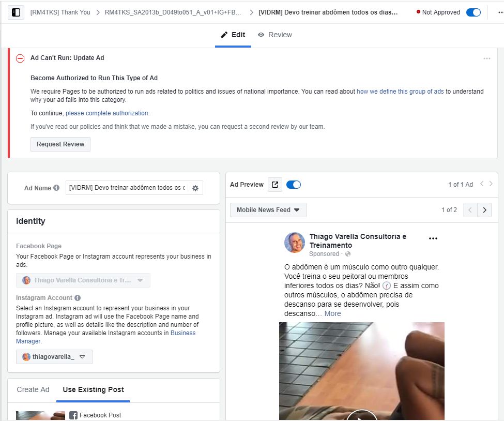Open the Mobile News Feed placement dropdown
Image resolution: width=504 pixels, height=421 pixels.
click(x=268, y=210)
